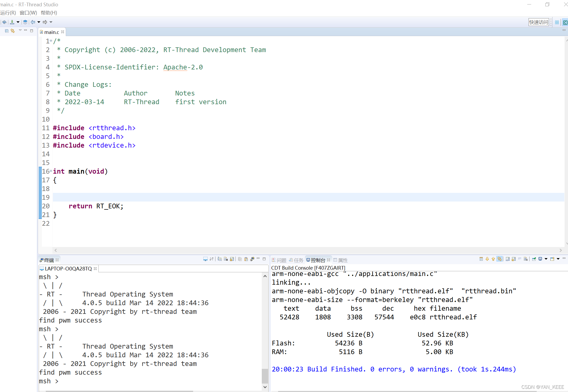The height and width of the screenshot is (392, 568).
Task: Open the forward navigation history dropdown
Action: [x=51, y=22]
